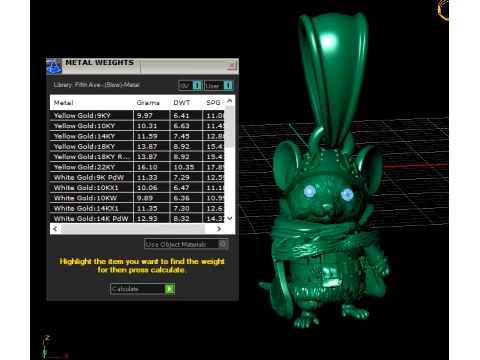480x360 pixels.
Task: Click the Grams column header
Action: tap(148, 103)
